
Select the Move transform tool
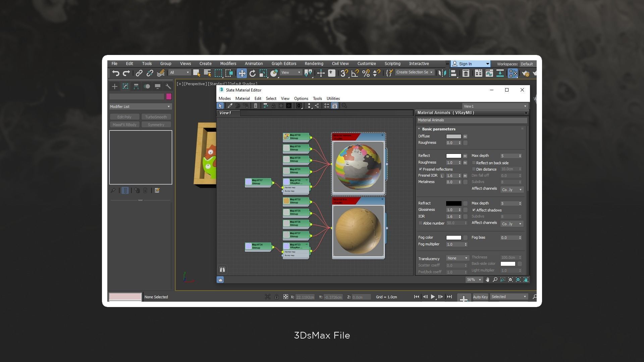(x=241, y=73)
